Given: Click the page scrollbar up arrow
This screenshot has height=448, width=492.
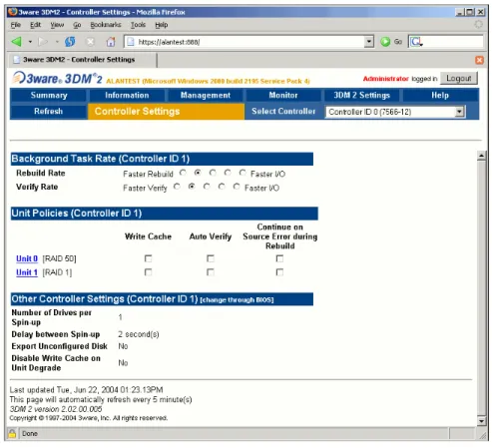Looking at the screenshot, I should (x=481, y=156).
